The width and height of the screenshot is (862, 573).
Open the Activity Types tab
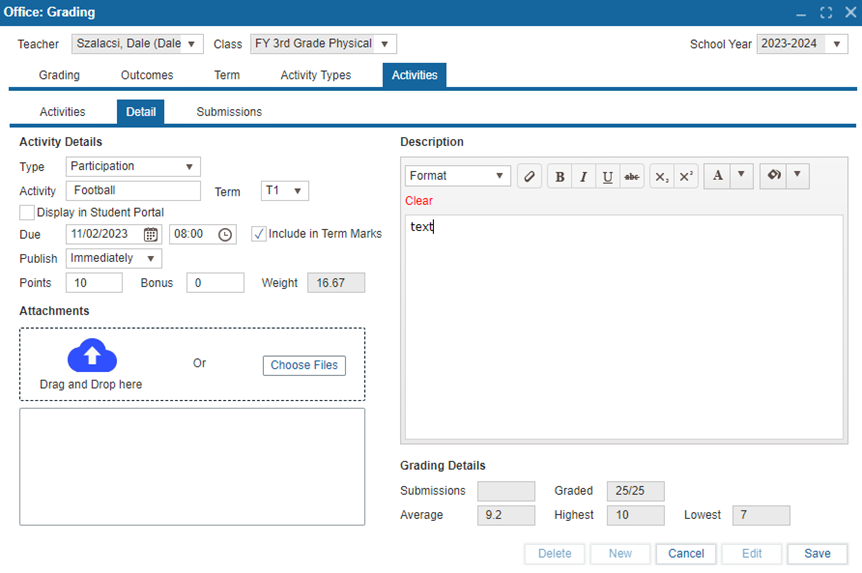315,75
